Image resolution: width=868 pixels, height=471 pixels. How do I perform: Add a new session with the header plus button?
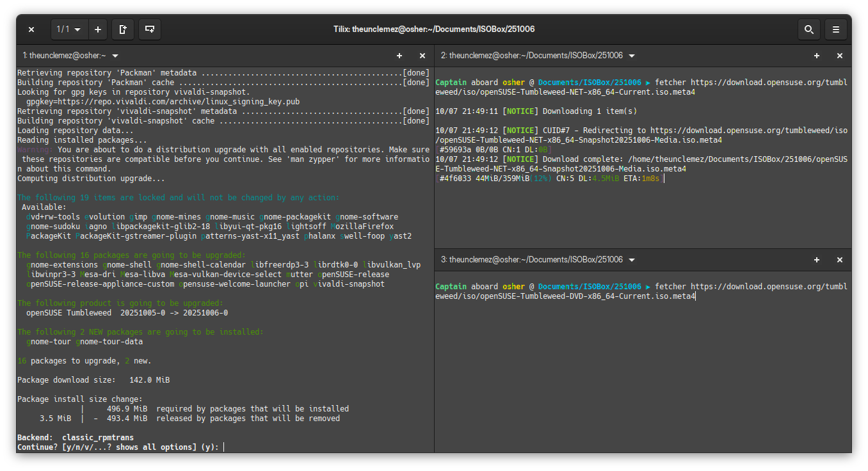point(98,29)
